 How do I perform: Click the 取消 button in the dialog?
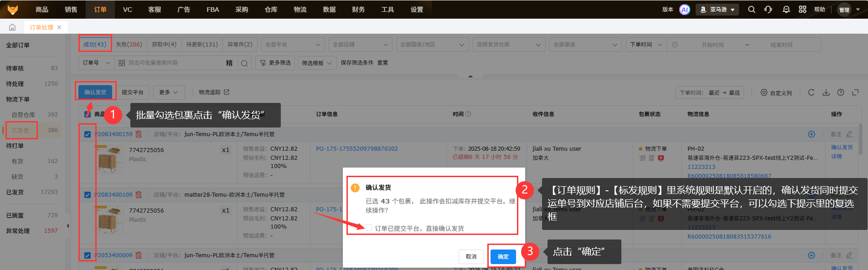click(471, 257)
